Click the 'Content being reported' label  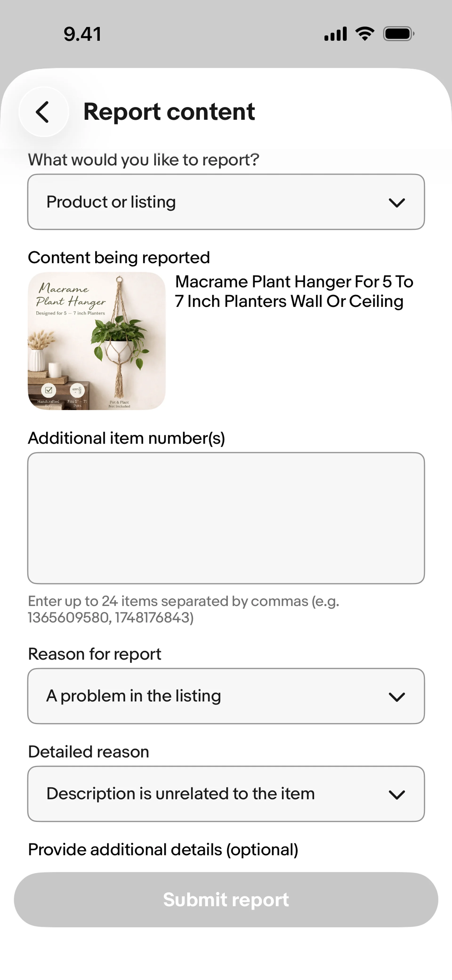click(x=119, y=258)
